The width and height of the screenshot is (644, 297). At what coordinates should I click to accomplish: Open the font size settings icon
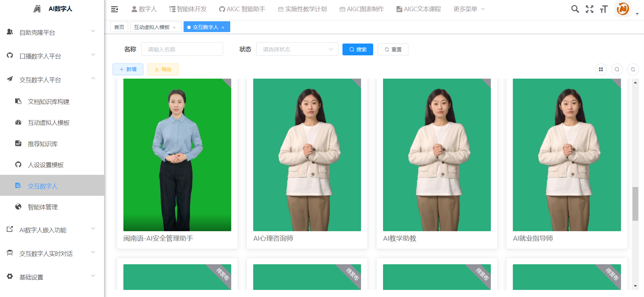(604, 9)
